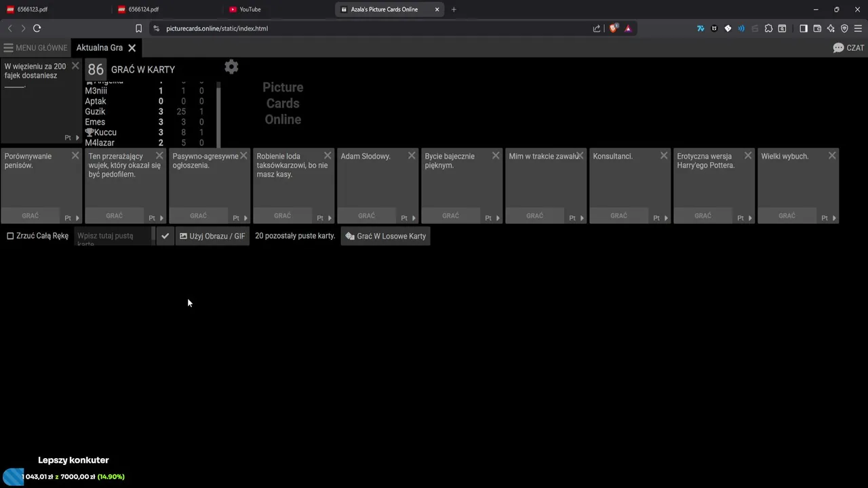Click the browser address bar URL
Screen dimensions: 868x488
(217, 28)
